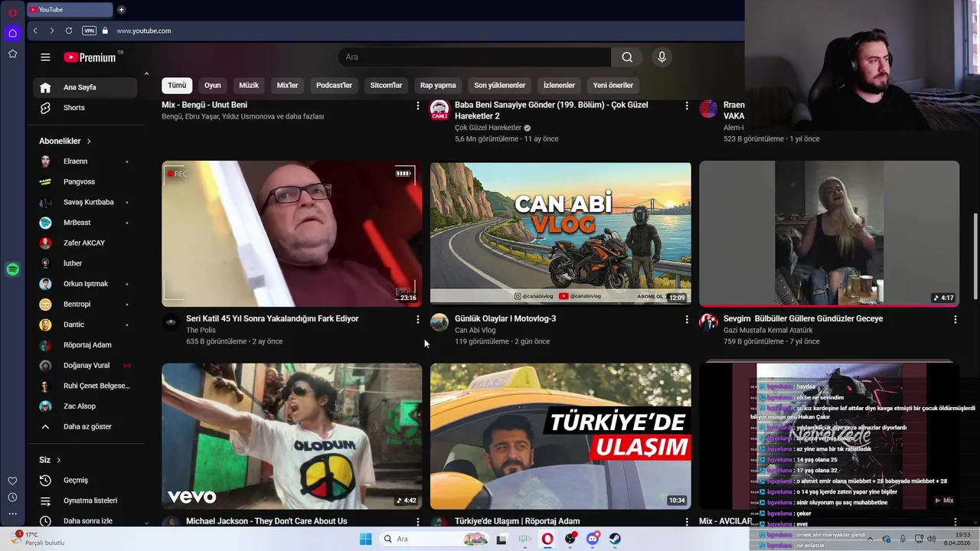Open Spotify in Opera sidebar
This screenshot has height=551, width=980.
[x=12, y=269]
